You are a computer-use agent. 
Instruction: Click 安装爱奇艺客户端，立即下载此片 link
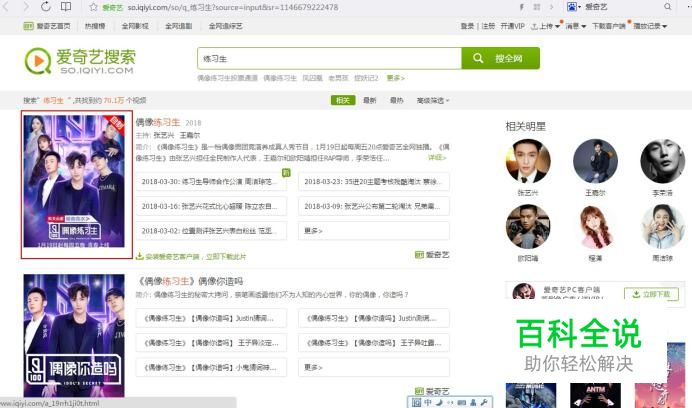coord(196,256)
